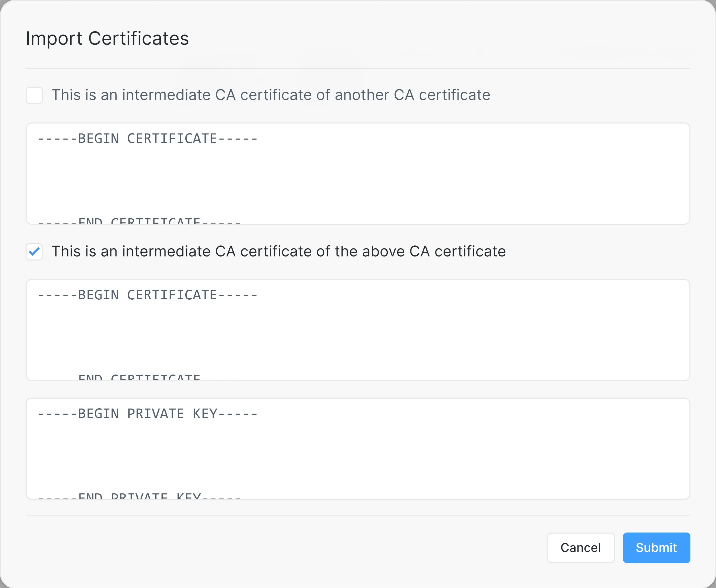Image resolution: width=716 pixels, height=588 pixels.
Task: Enable the intermediate CA certificate of another CA checkbox
Action: 34,95
